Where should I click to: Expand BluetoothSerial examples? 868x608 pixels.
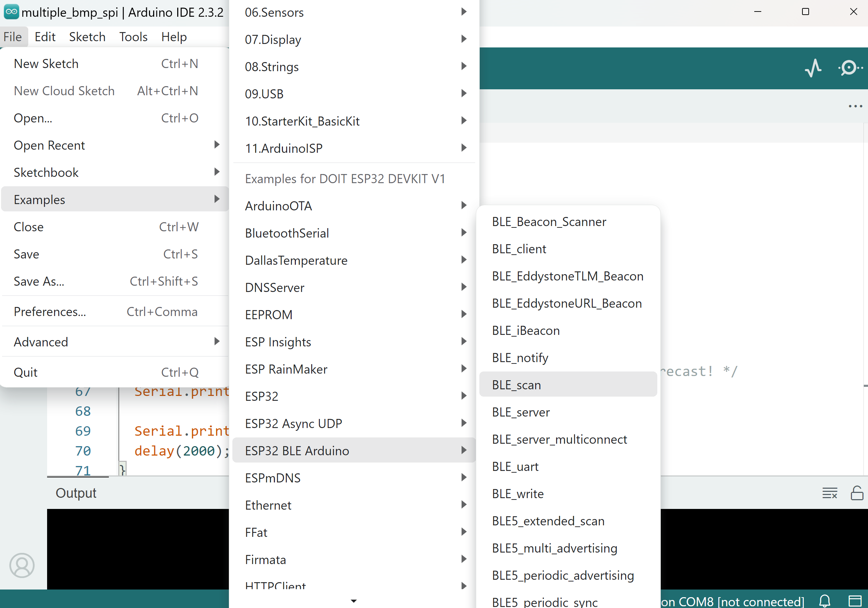(x=354, y=233)
